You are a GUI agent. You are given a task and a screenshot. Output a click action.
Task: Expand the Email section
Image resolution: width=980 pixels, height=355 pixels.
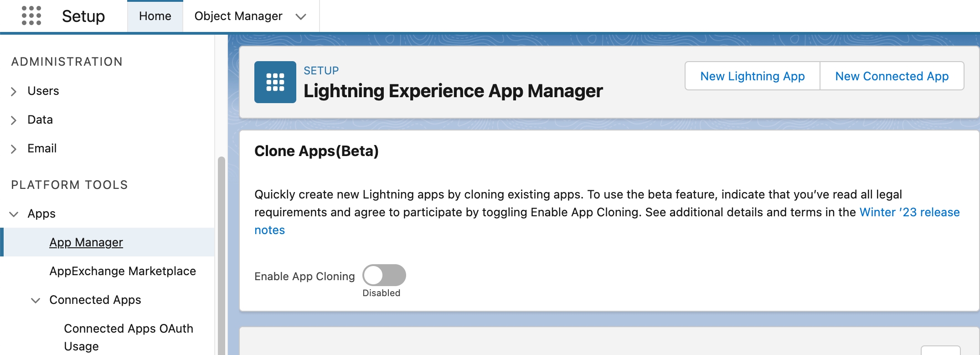pos(14,149)
